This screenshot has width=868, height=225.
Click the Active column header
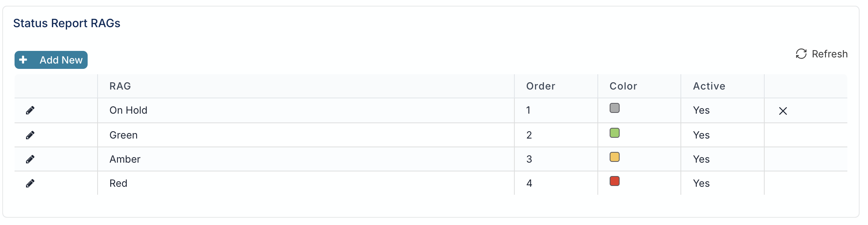[x=709, y=86]
